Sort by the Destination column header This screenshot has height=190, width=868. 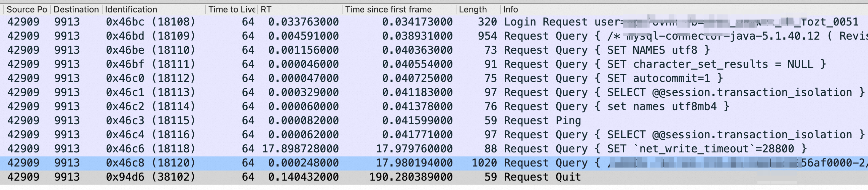coord(76,9)
